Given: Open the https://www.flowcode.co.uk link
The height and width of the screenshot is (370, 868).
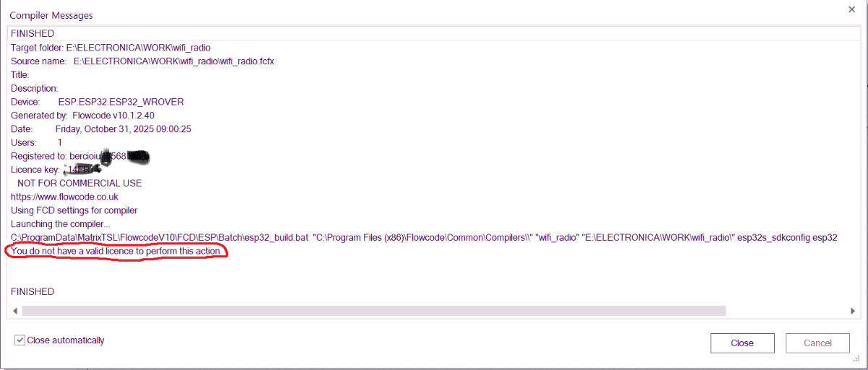Looking at the screenshot, I should click(64, 197).
